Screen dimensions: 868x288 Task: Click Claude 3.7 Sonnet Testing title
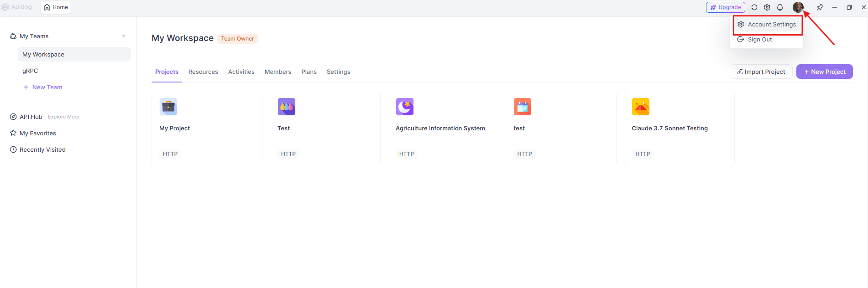point(670,129)
